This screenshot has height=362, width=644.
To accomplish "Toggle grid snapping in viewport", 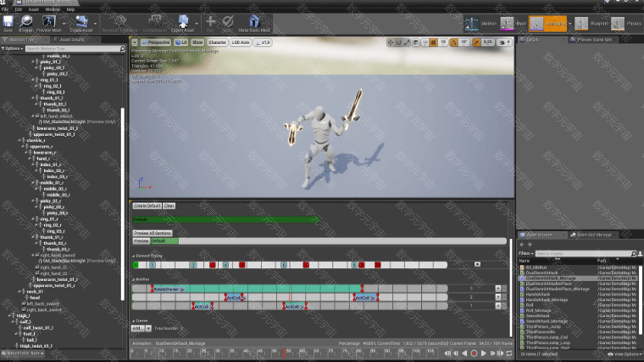I will 433,43.
